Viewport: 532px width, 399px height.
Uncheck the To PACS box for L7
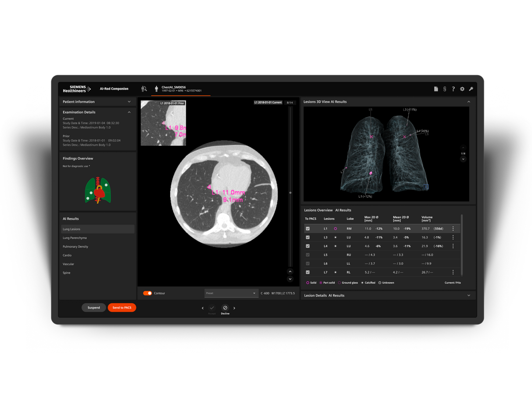[308, 272]
